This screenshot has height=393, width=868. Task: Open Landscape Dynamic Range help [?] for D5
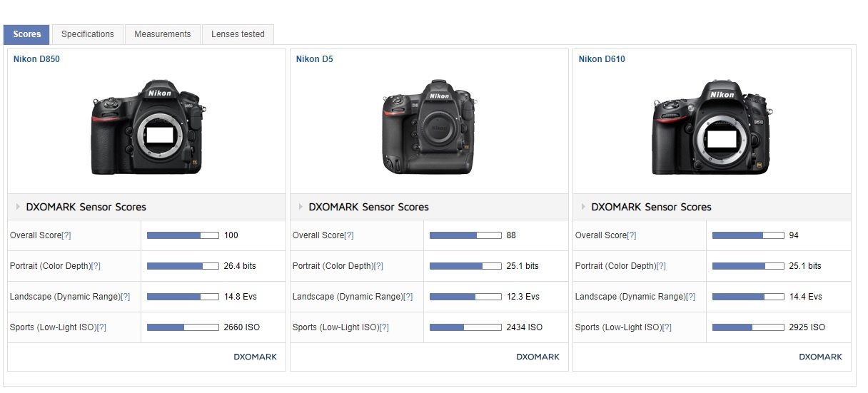click(408, 297)
